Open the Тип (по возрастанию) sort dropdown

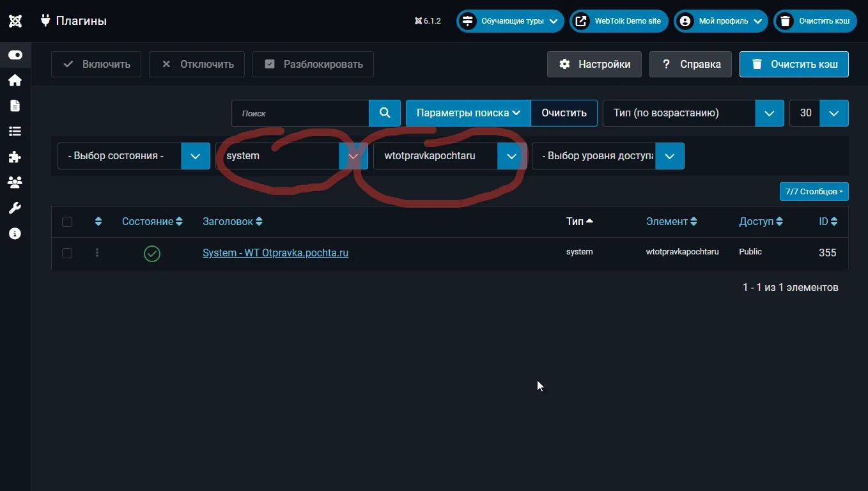coord(694,113)
